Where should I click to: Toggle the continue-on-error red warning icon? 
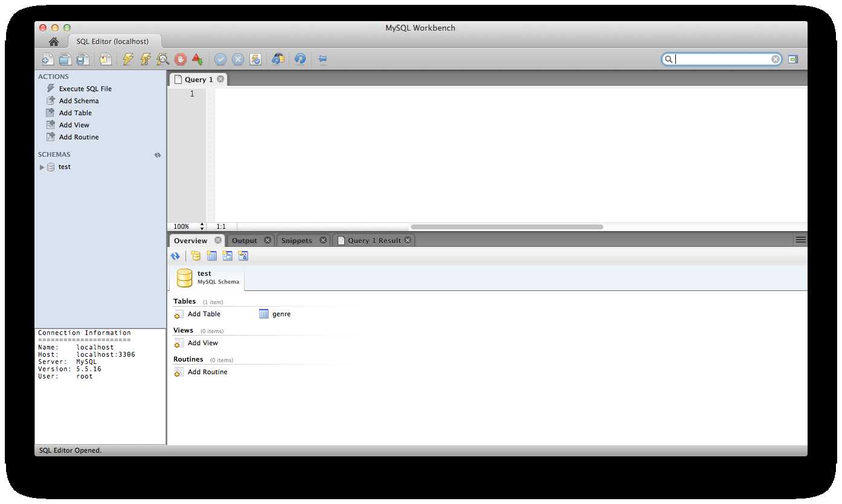click(197, 59)
